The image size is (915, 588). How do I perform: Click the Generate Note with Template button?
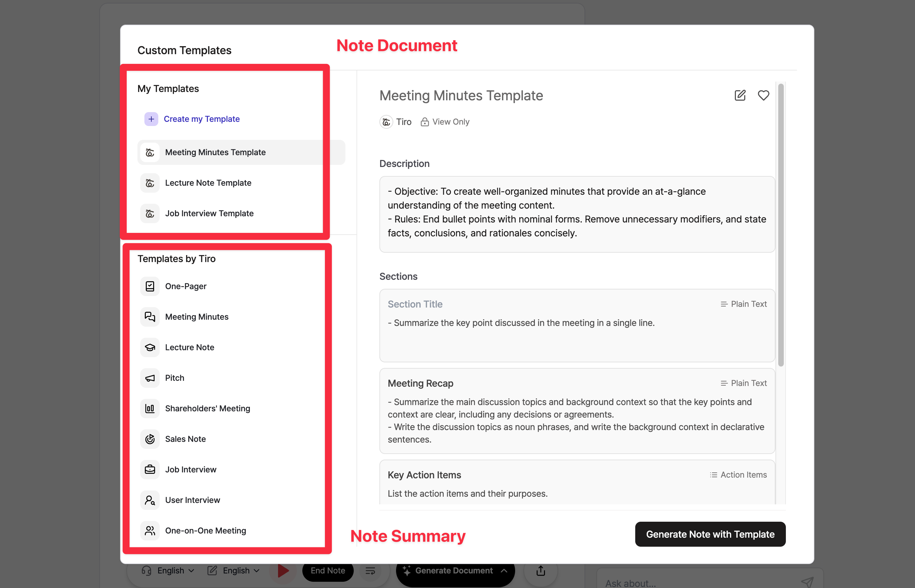pyautogui.click(x=710, y=534)
